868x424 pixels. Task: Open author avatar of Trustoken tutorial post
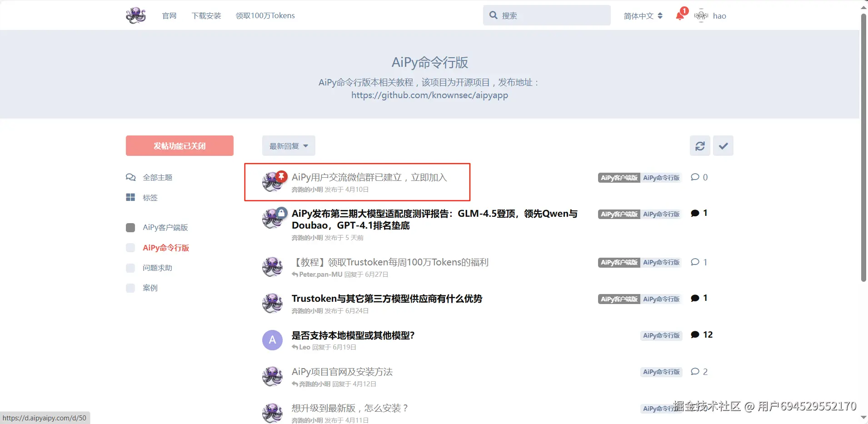click(272, 267)
